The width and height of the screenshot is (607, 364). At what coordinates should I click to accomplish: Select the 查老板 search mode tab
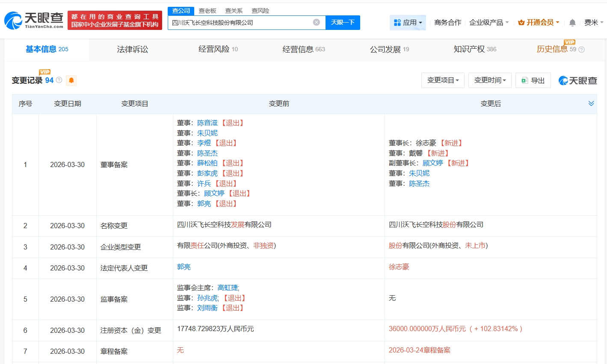(207, 11)
